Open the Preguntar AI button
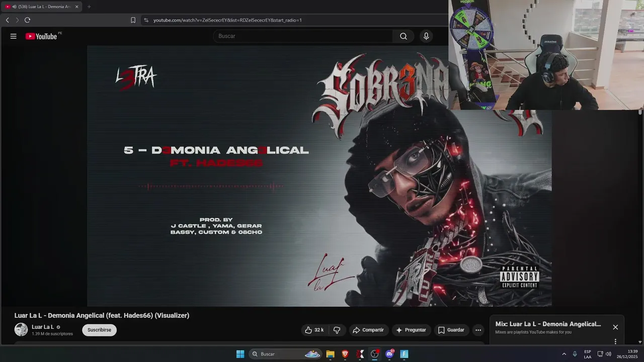Image resolution: width=644 pixels, height=362 pixels. tap(411, 330)
